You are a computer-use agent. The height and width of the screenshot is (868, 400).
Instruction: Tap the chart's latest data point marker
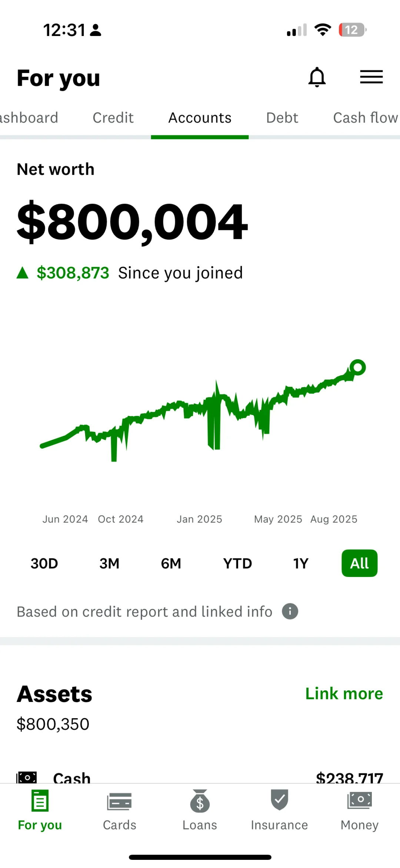[358, 367]
